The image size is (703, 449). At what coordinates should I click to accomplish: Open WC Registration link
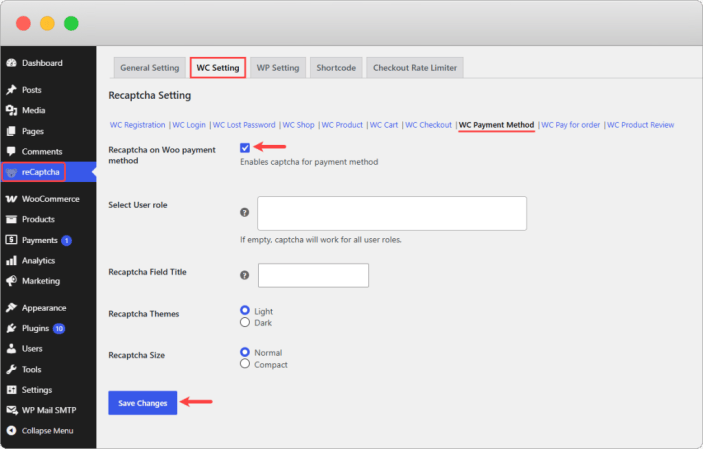(x=138, y=125)
